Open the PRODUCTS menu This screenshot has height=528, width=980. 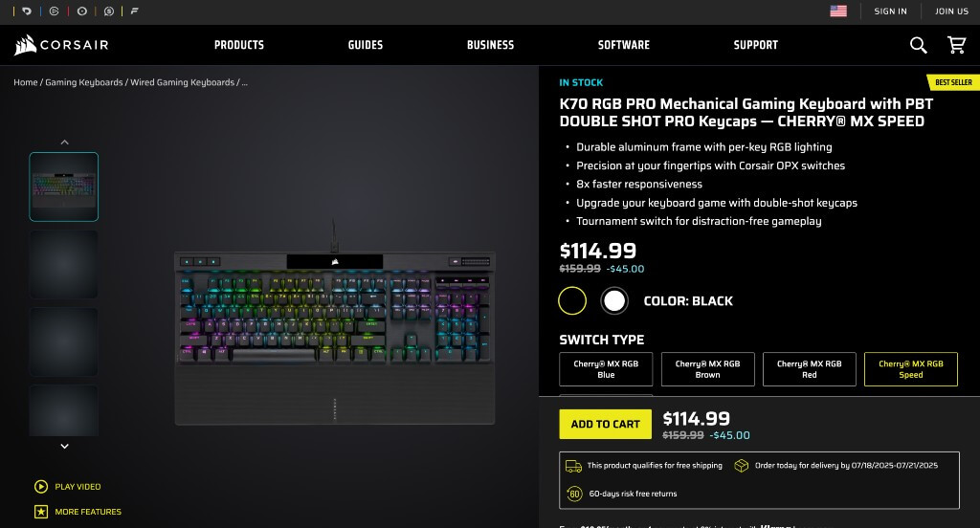(x=239, y=45)
